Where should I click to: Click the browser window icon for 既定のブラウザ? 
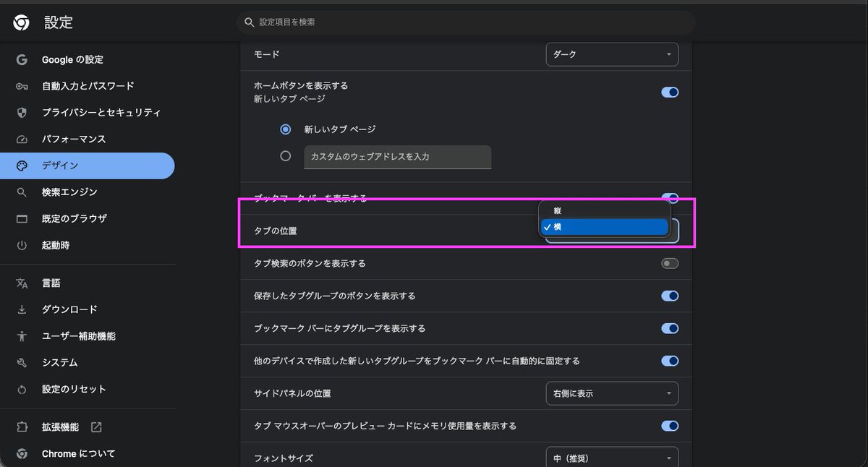coord(22,218)
